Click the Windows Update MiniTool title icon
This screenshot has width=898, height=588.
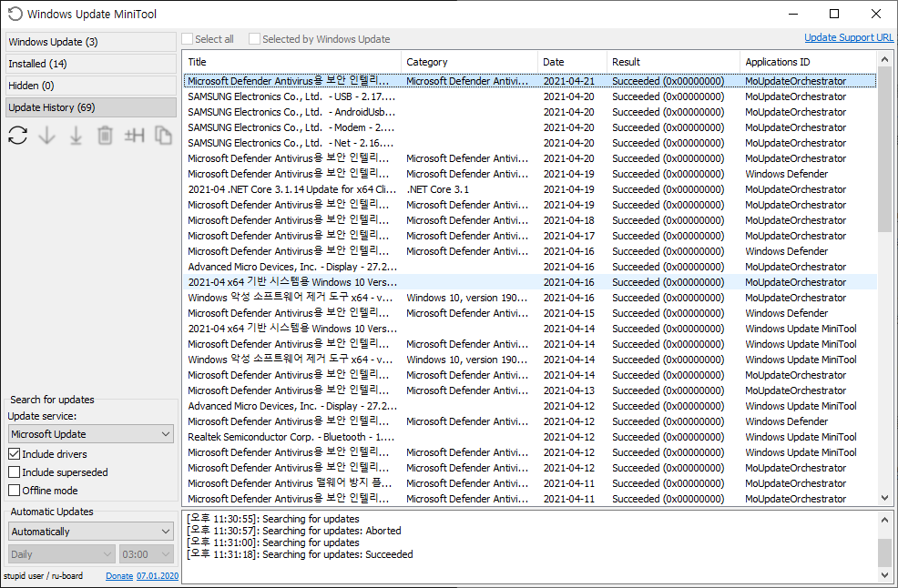point(15,14)
